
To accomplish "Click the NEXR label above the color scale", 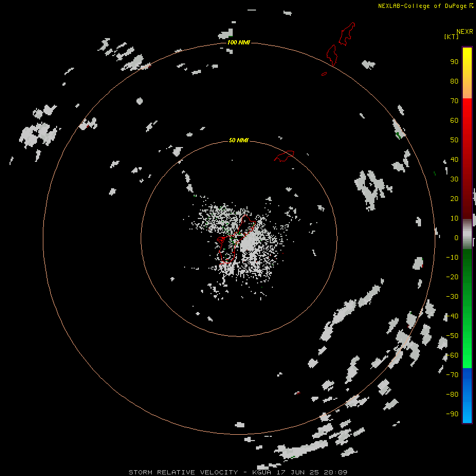I will click(464, 32).
